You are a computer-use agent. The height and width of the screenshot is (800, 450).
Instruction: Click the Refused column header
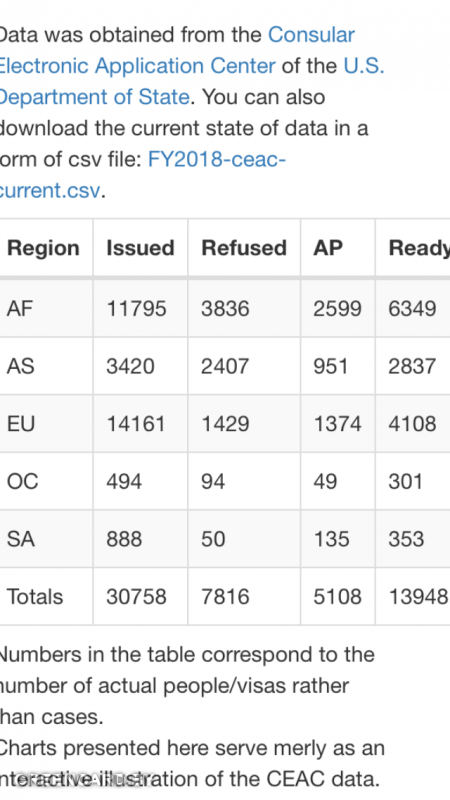(x=244, y=248)
